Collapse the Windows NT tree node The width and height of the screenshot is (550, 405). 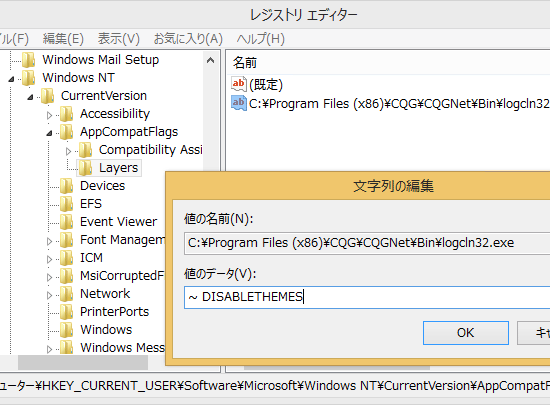pos(11,79)
